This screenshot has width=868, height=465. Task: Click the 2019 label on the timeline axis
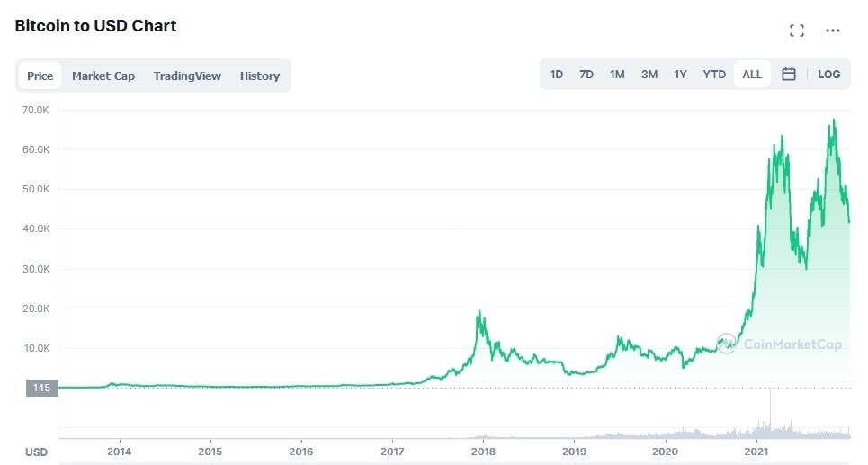pos(574,452)
